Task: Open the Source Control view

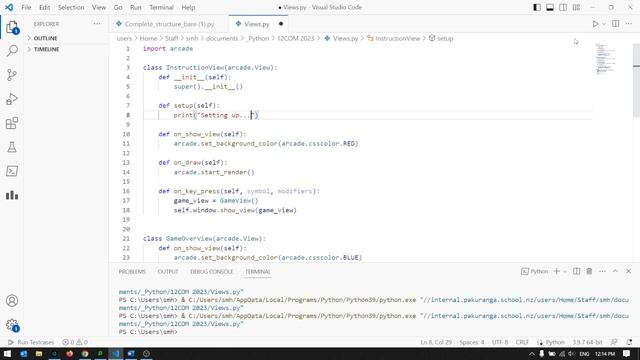Action: click(x=12, y=75)
